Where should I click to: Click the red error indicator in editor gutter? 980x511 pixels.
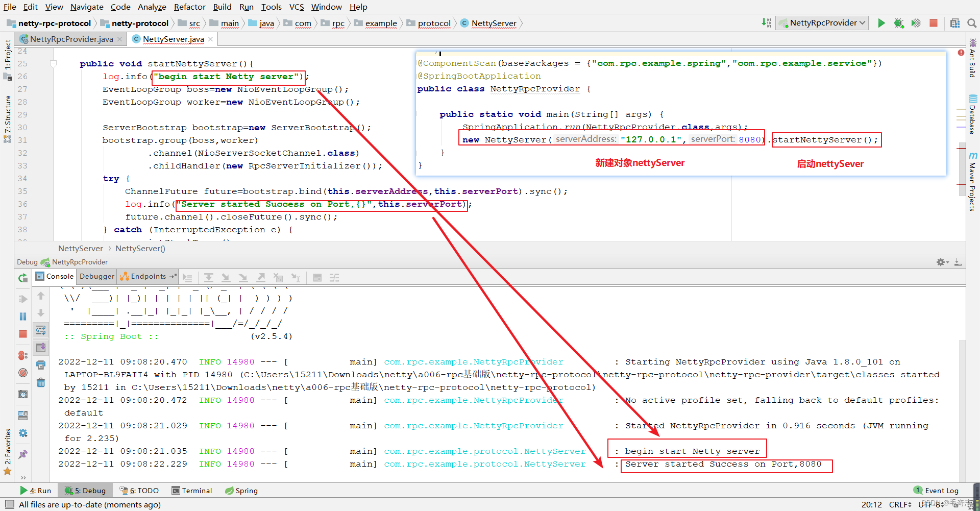coord(961,53)
